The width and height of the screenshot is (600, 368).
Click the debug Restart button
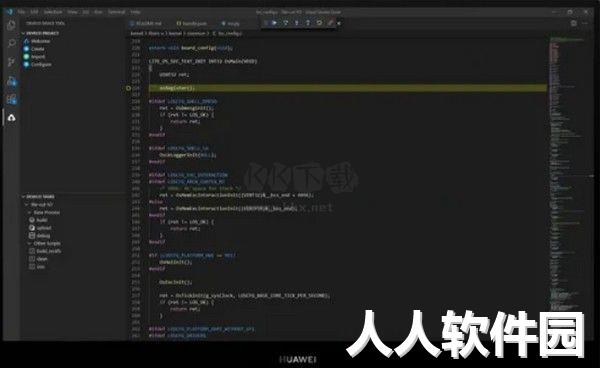[319, 23]
